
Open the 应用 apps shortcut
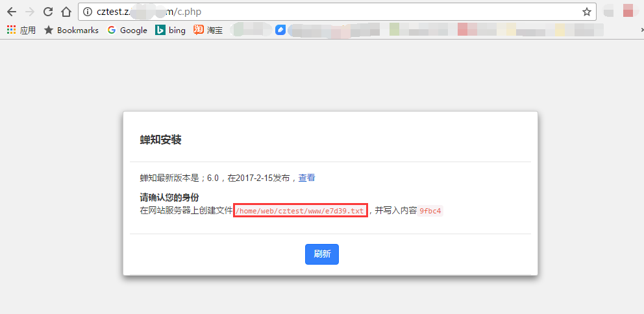[x=21, y=30]
